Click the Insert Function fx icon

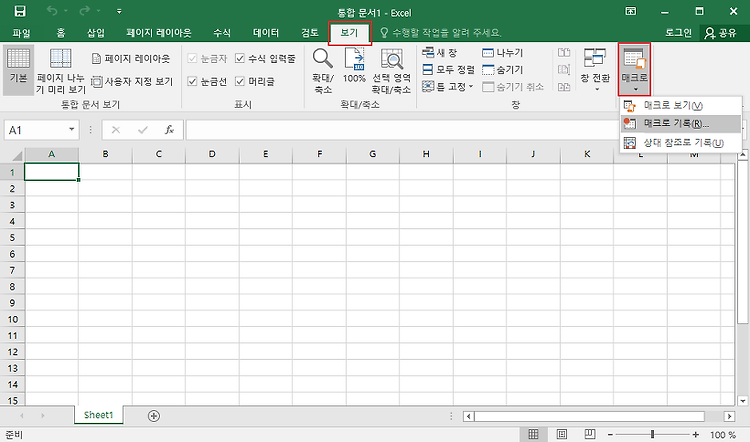click(169, 130)
